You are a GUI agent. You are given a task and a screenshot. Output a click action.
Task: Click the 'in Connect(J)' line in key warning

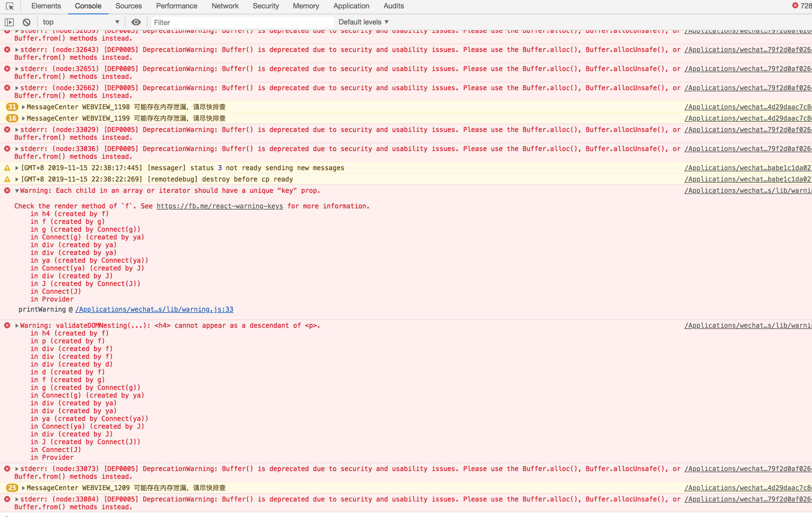tap(56, 292)
